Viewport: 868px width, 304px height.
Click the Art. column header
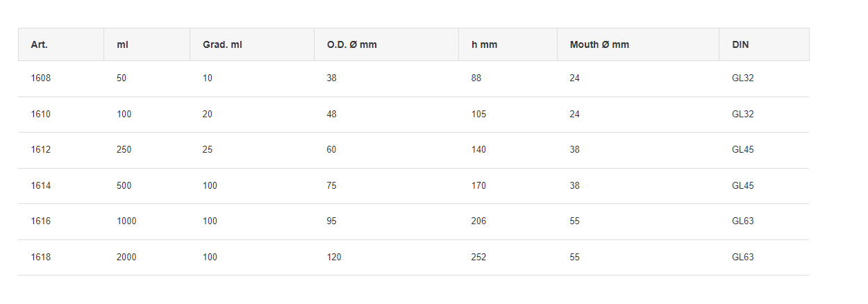pyautogui.click(x=40, y=44)
